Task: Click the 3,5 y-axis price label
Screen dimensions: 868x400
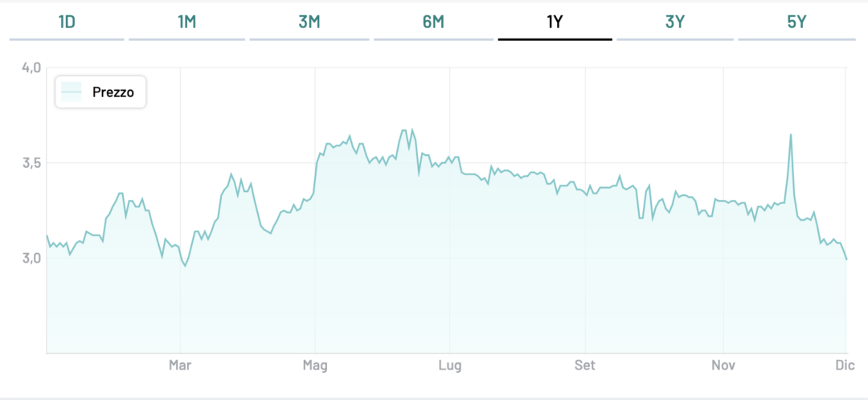Action: coord(31,163)
